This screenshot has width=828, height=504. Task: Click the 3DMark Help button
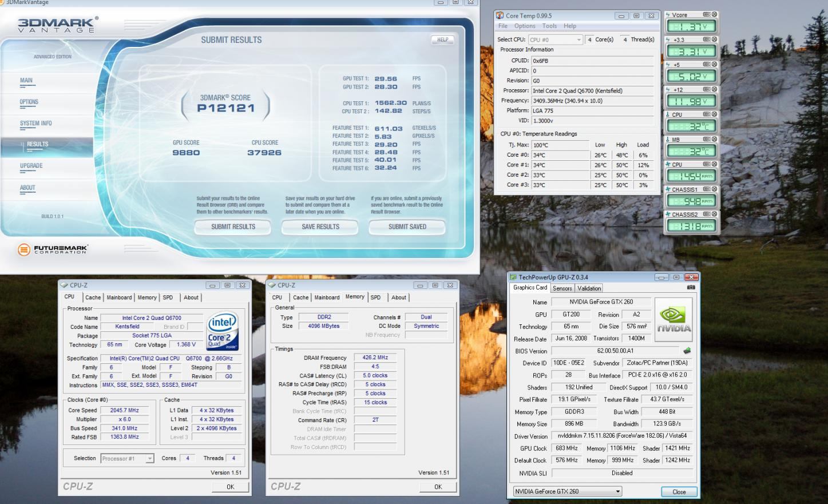click(442, 39)
